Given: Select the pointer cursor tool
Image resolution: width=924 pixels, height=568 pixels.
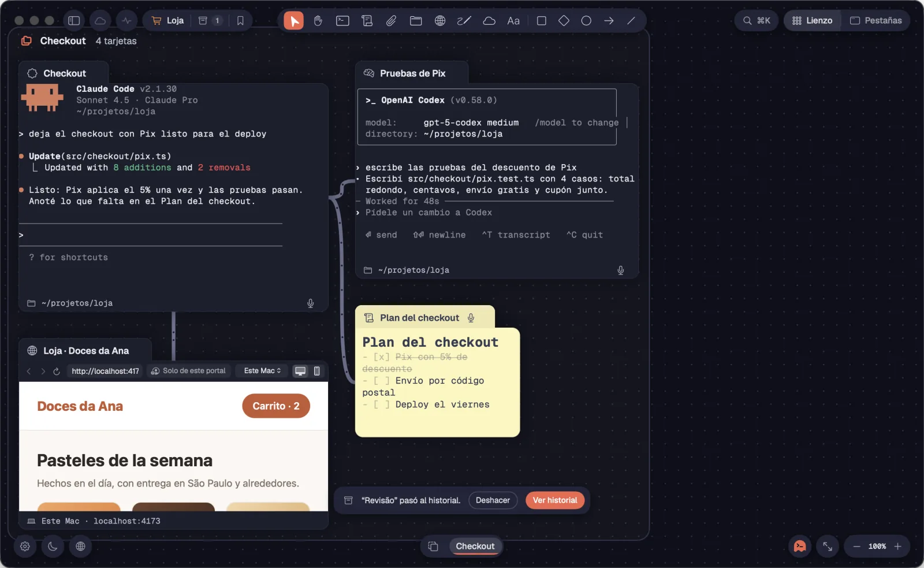Looking at the screenshot, I should click(294, 21).
